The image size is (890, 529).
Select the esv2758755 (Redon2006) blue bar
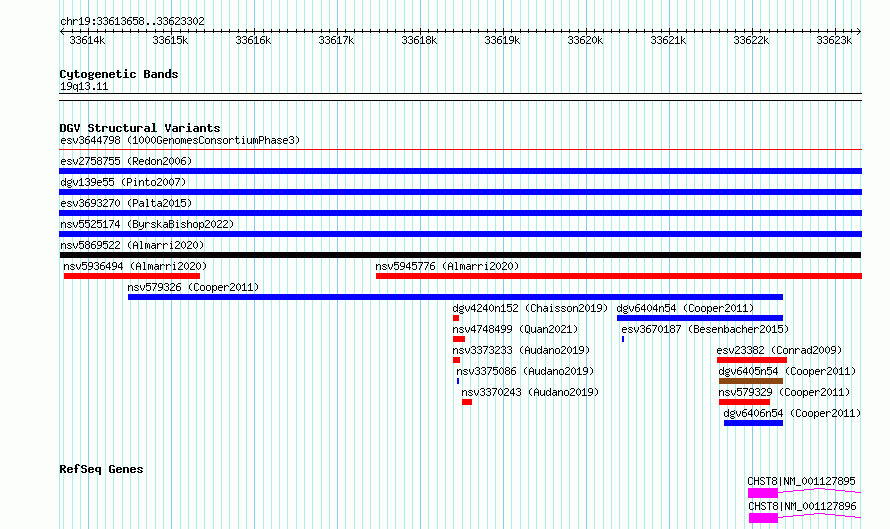click(460, 171)
